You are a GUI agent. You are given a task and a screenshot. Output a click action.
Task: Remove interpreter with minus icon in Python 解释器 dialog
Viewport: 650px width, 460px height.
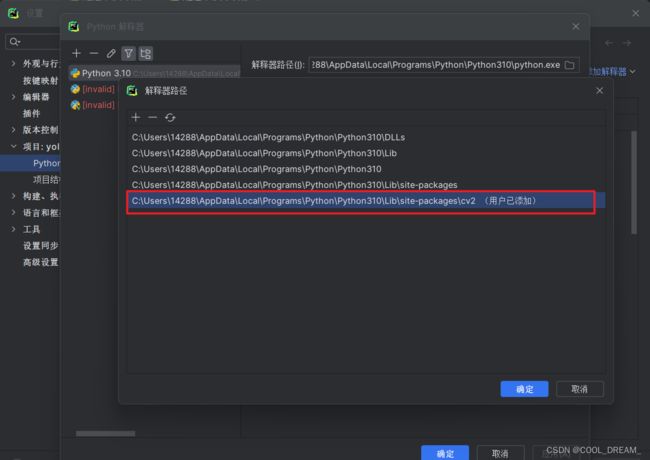pyautogui.click(x=94, y=53)
